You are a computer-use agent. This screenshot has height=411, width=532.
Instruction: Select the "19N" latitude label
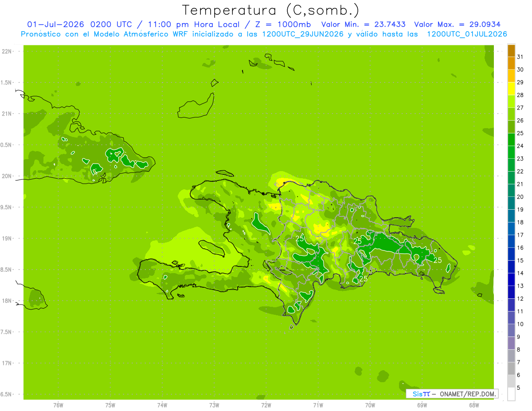(x=7, y=239)
